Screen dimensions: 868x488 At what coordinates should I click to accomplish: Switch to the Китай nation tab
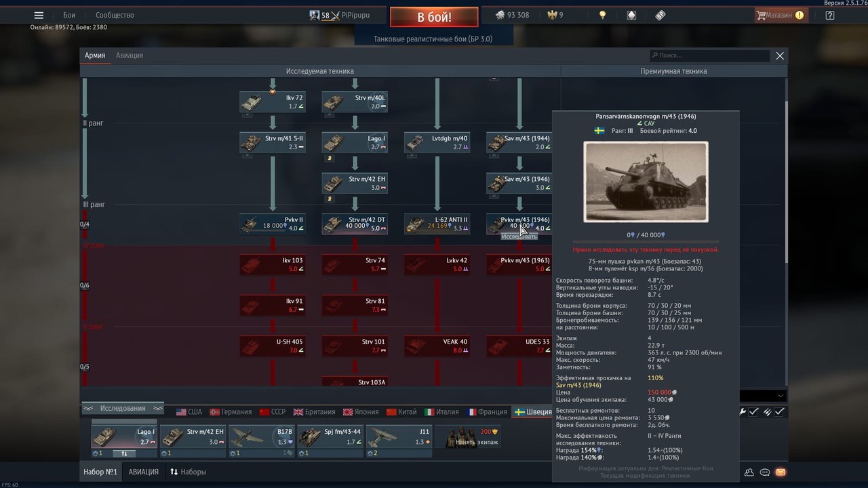pos(401,411)
